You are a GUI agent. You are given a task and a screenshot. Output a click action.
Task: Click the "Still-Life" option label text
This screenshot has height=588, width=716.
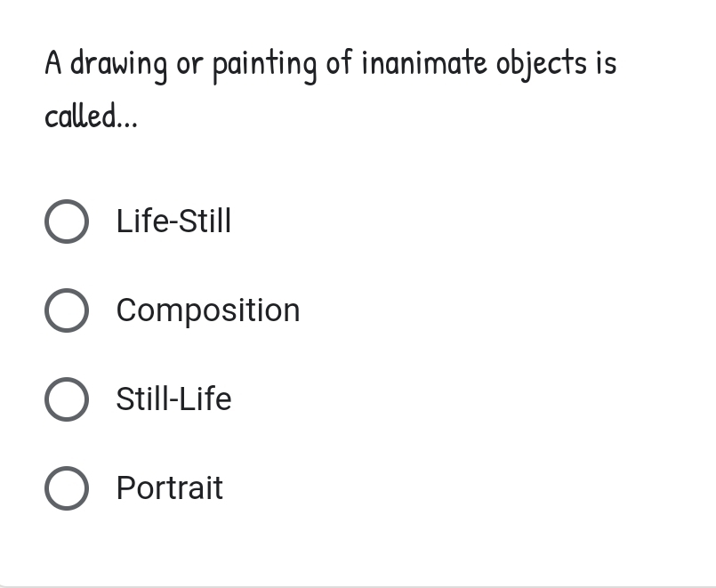173,399
